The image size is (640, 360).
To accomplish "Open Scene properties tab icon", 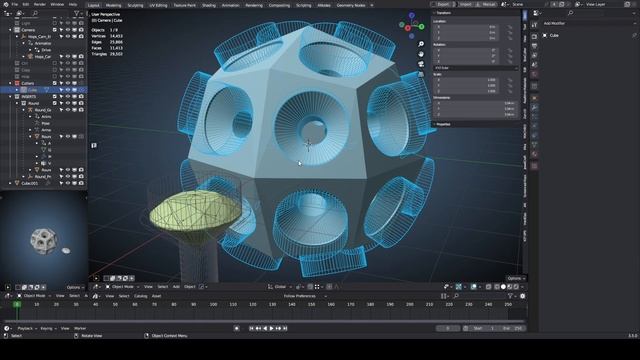I will click(535, 65).
